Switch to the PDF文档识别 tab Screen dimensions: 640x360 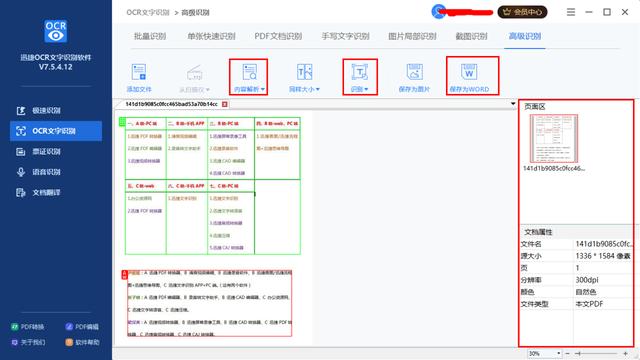coord(278,36)
